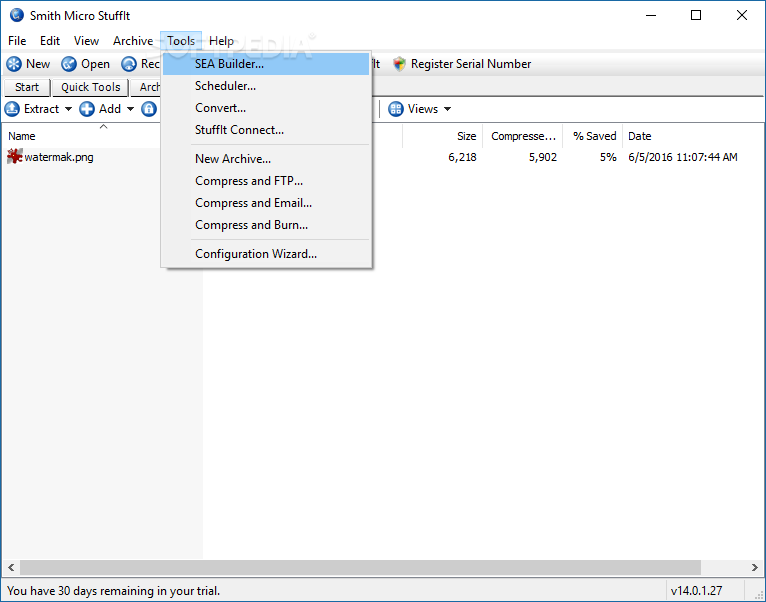Sort by the Compressed column header
Screen dimensions: 766x602
click(523, 136)
